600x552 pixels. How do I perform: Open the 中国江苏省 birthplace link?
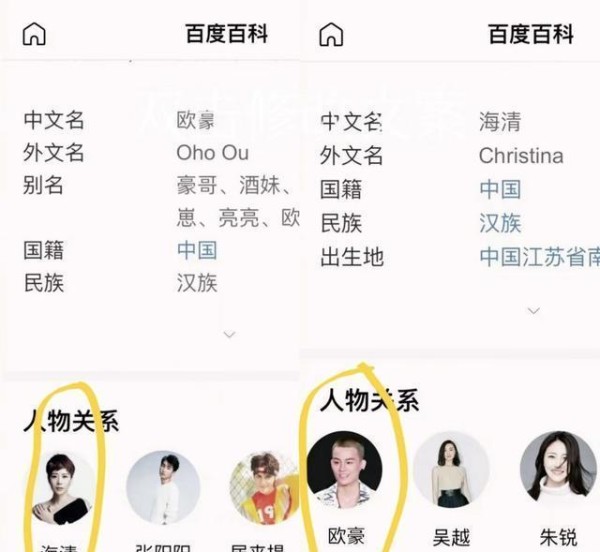540,257
